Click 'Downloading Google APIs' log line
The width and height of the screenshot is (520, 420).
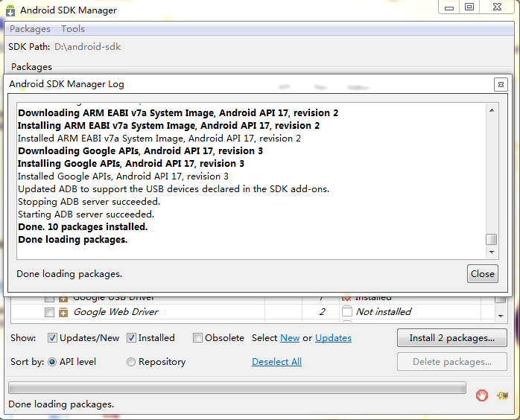(140, 151)
